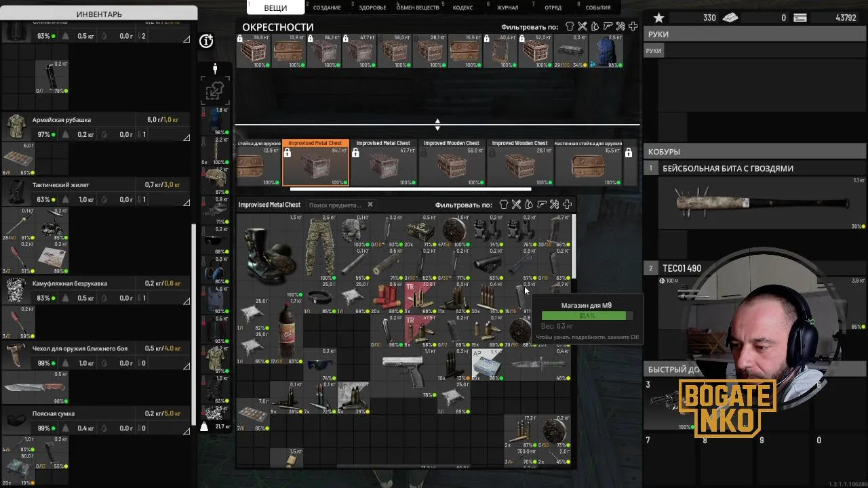868x488 pixels.
Task: Open the ЗДОРОВЬЕ tab
Action: coord(372,7)
